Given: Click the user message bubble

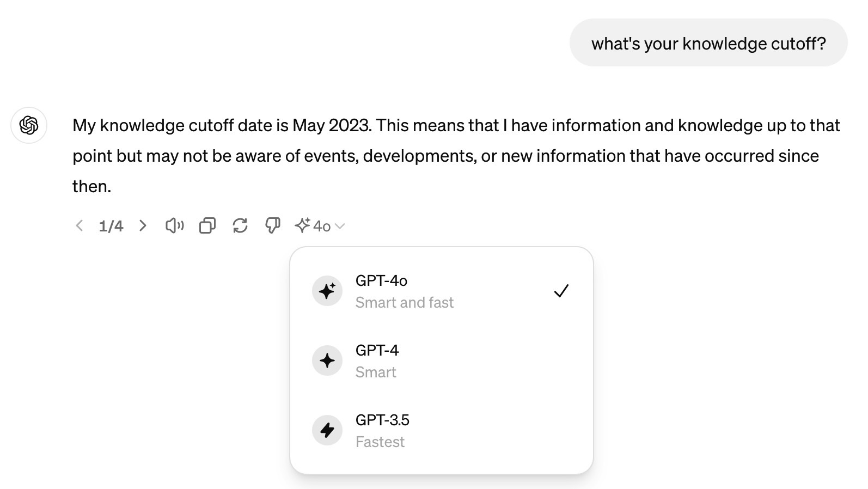Looking at the screenshot, I should [708, 43].
